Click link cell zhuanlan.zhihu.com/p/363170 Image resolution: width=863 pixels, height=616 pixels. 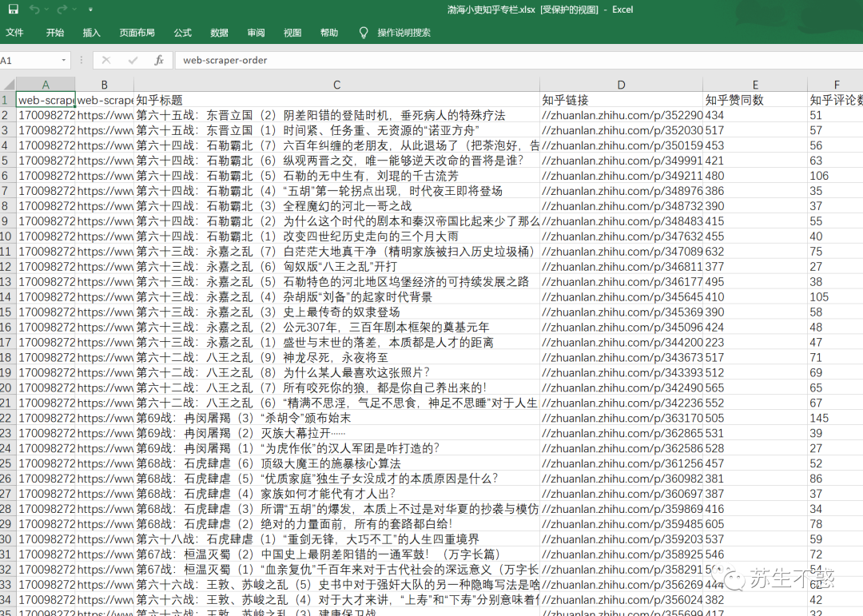[622, 418]
